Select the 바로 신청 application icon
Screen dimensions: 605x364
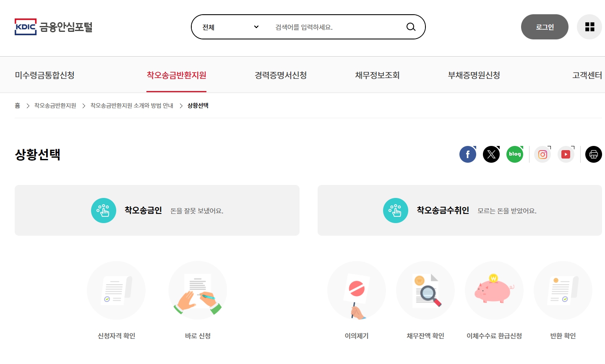click(x=198, y=290)
